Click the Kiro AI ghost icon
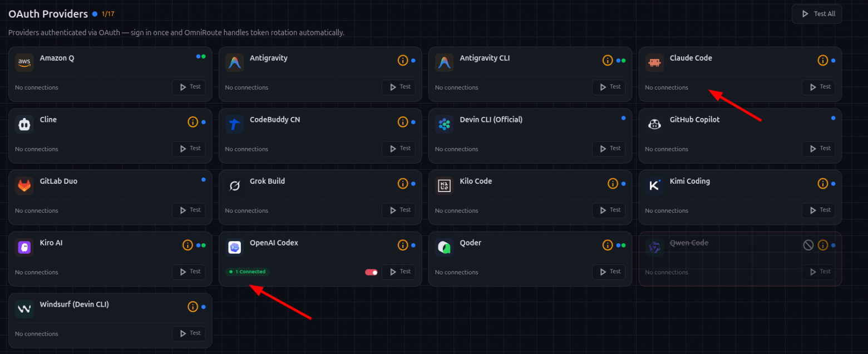 (x=24, y=248)
